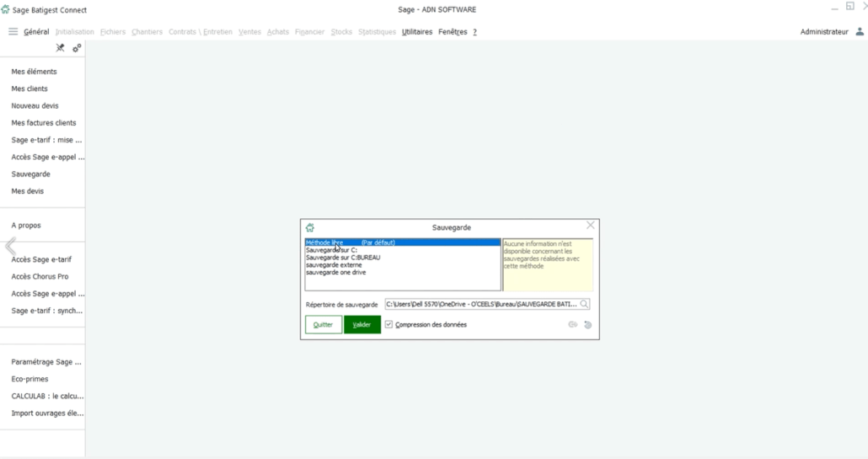Open the Statistiques menu
Viewport: 868px width, 459px height.
(377, 31)
